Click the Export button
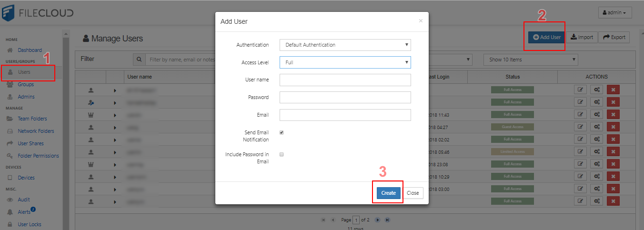This screenshot has width=644, height=230. pyautogui.click(x=614, y=37)
